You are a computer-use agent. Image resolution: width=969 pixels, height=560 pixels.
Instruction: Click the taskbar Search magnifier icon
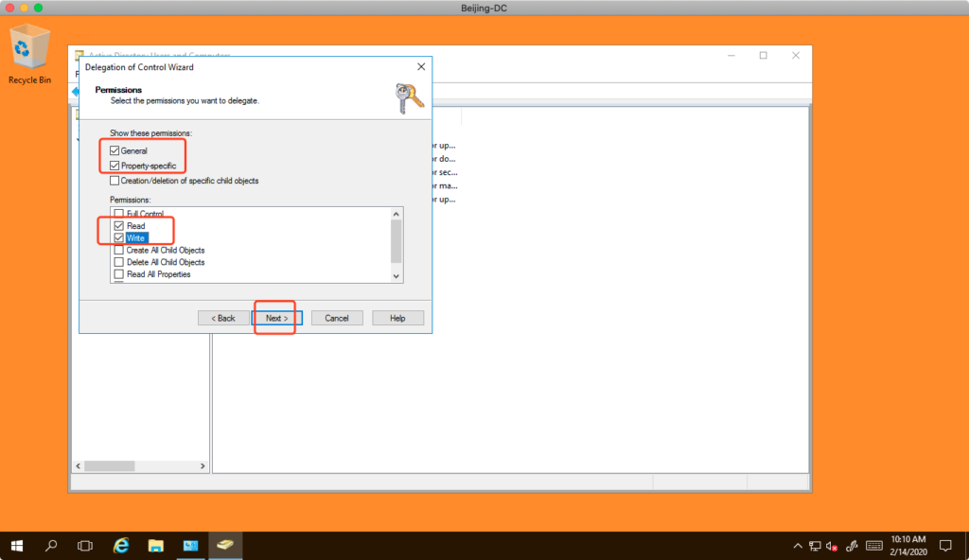[51, 546]
